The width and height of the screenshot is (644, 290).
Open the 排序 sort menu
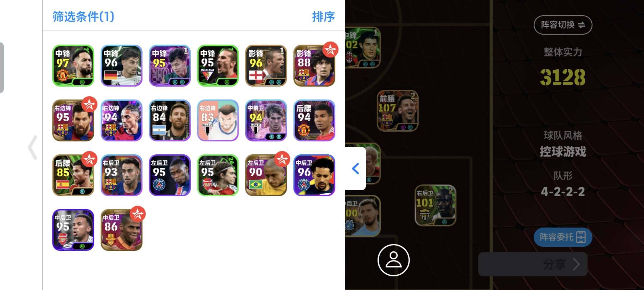pos(323,17)
